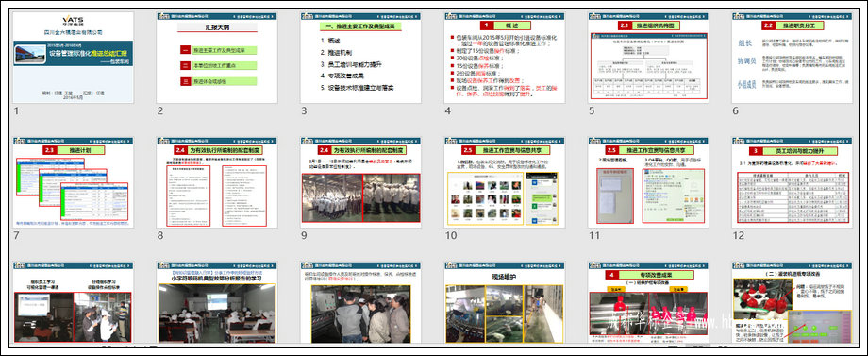Select slide 2 汇报大纲 outline thumbnail
Viewport: 868px width, 356px height.
[217, 58]
